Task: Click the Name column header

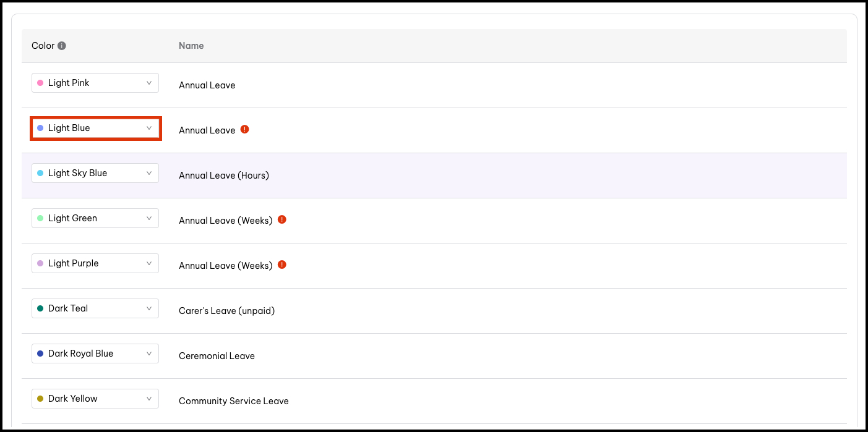Action: tap(191, 46)
